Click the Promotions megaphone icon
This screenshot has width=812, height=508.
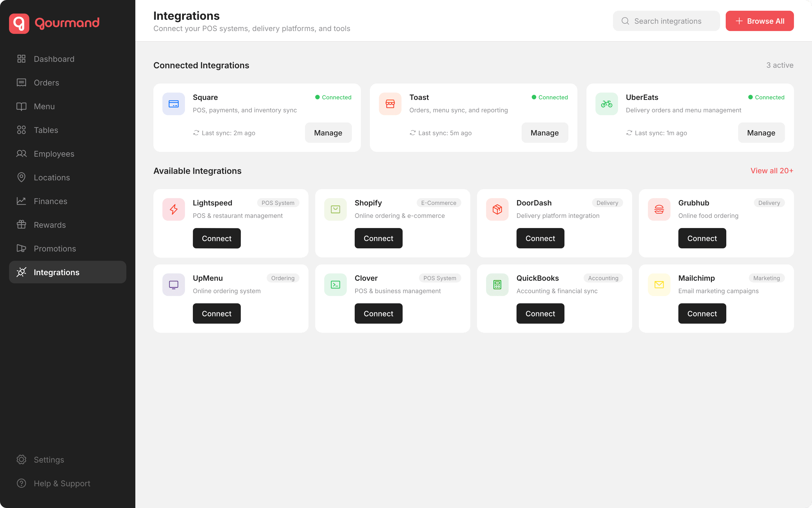click(21, 249)
